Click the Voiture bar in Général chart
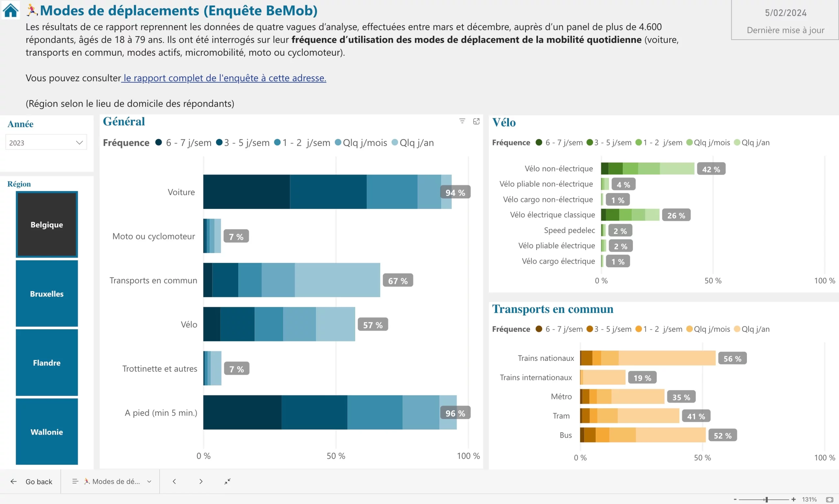Viewport: 839px width, 504px height. [327, 192]
